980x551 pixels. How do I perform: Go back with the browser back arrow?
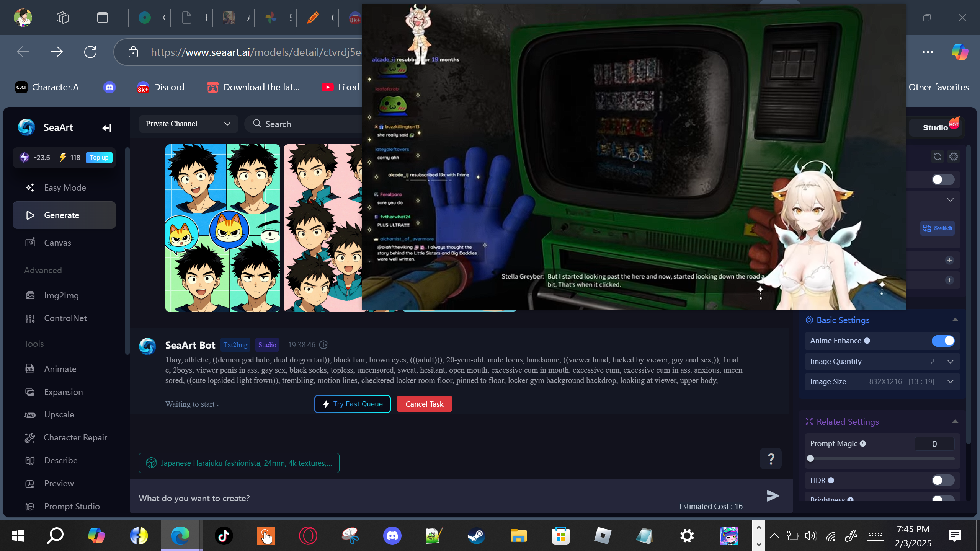pos(23,52)
